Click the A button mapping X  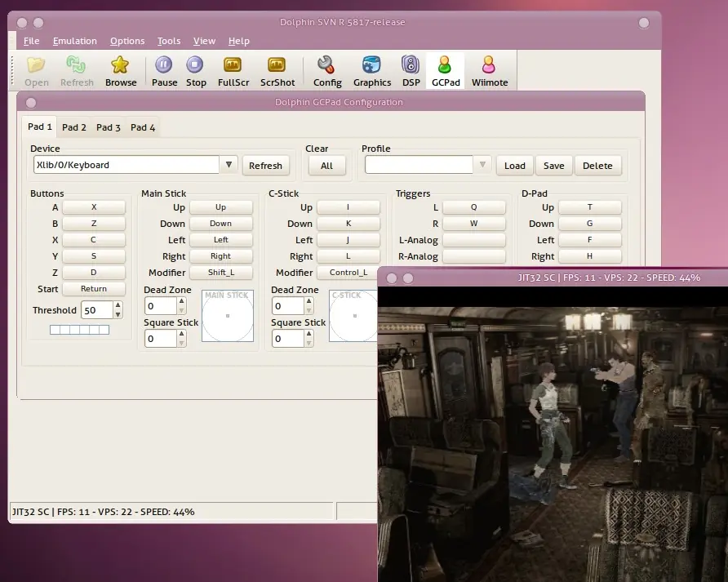[94, 207]
